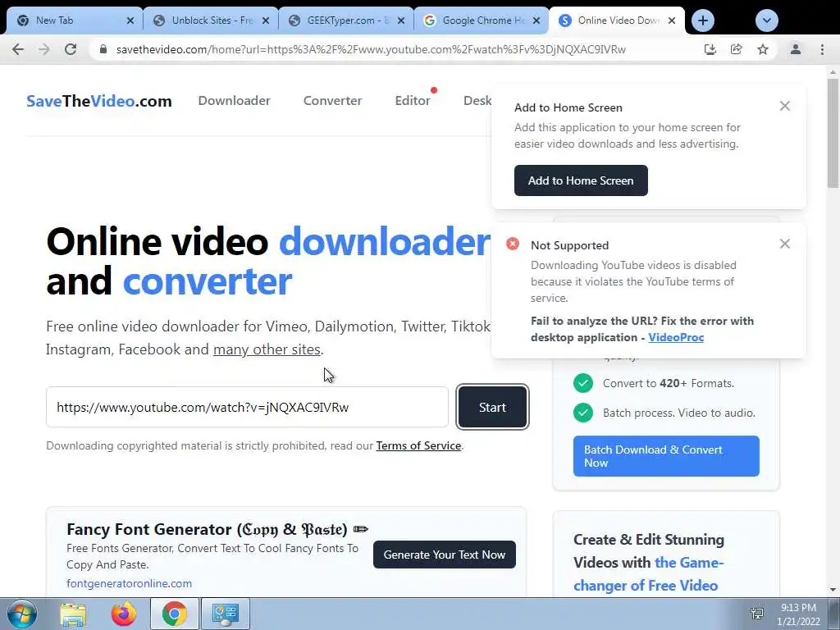The width and height of the screenshot is (840, 630).
Task: Close the Unblock Sites tab
Action: (x=266, y=21)
